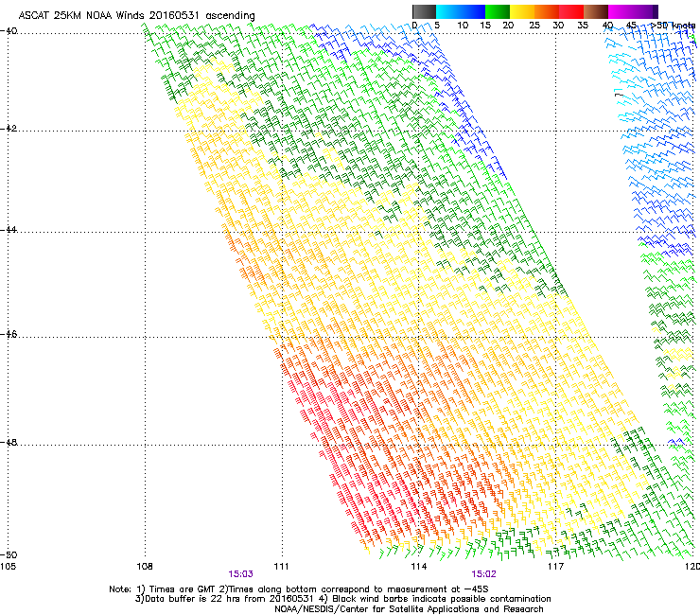Click the '20' label under the color bar
The height and width of the screenshot is (615, 700).
point(508,26)
